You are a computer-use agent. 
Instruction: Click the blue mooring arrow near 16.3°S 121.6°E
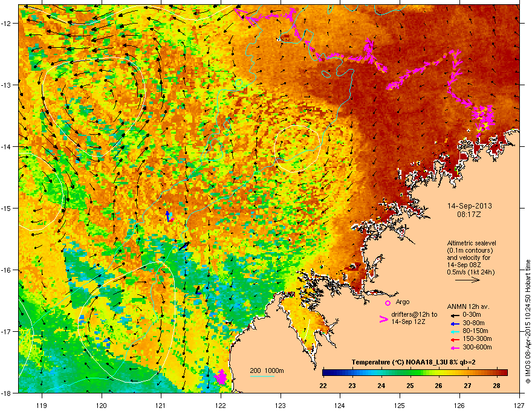[198, 291]
